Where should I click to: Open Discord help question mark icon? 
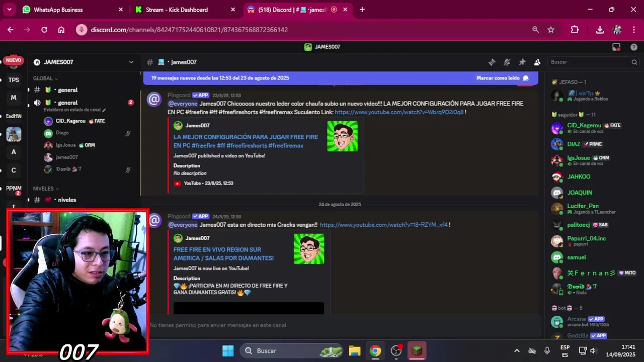pos(634,47)
